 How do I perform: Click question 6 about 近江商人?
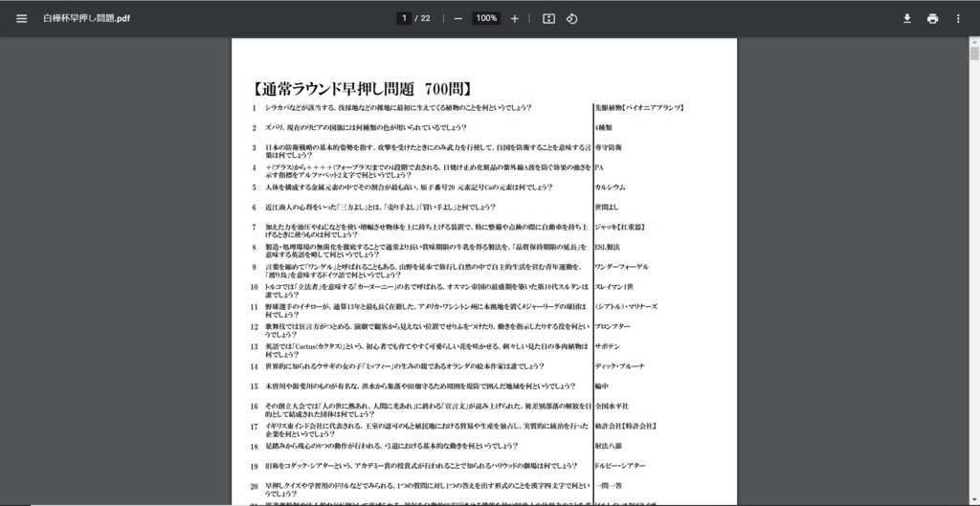pyautogui.click(x=380, y=208)
